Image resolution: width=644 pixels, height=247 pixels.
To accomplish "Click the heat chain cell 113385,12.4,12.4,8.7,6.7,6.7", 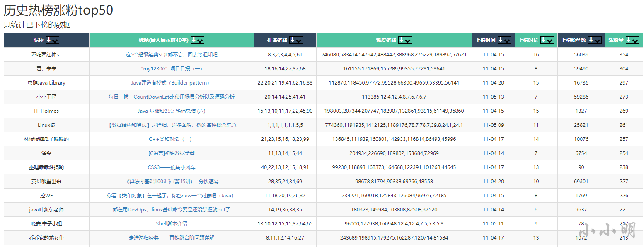I will tap(394, 97).
